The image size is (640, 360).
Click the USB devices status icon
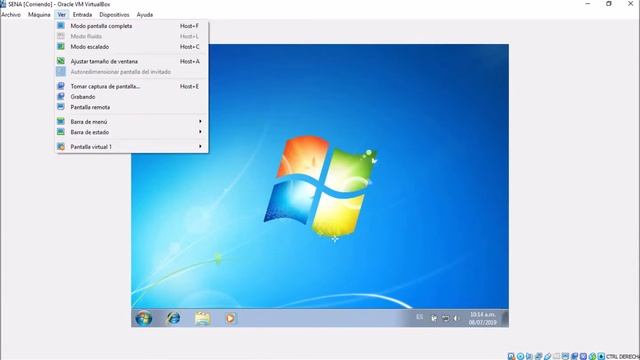tap(547, 356)
